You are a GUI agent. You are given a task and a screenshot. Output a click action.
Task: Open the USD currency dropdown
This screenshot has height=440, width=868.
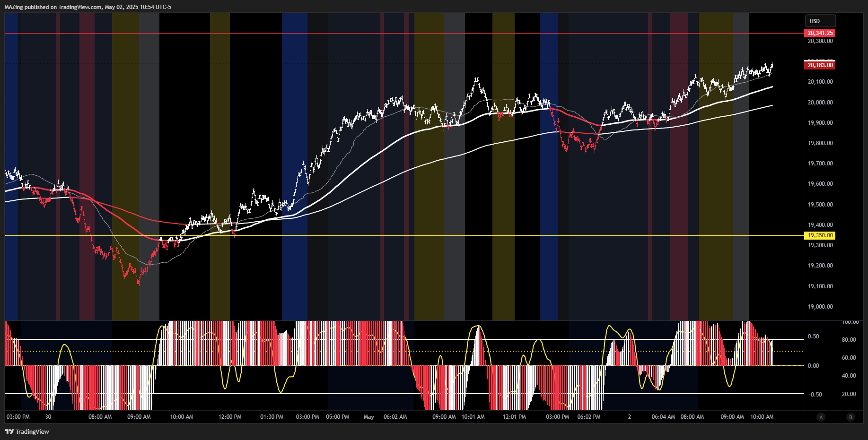tap(820, 21)
